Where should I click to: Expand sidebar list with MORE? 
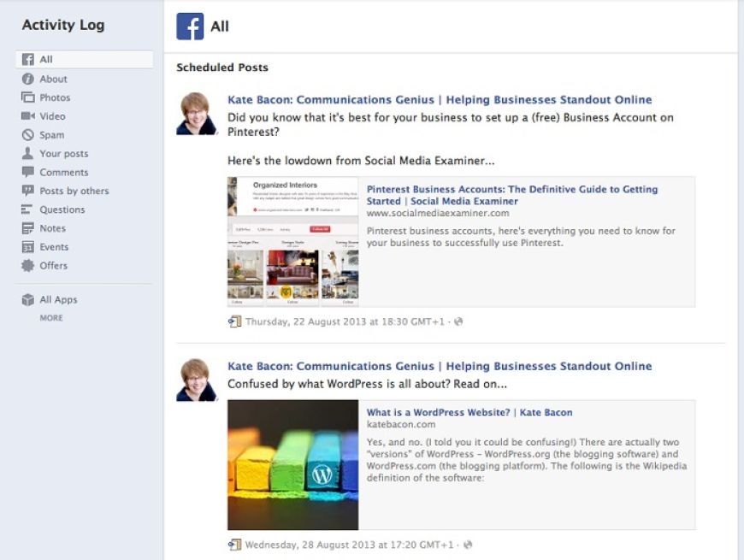tap(51, 318)
